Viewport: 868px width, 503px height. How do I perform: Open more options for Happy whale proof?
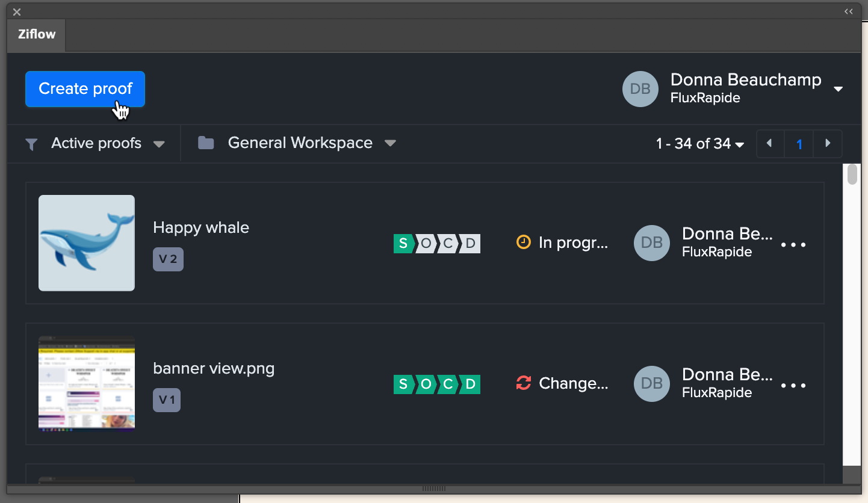(793, 245)
